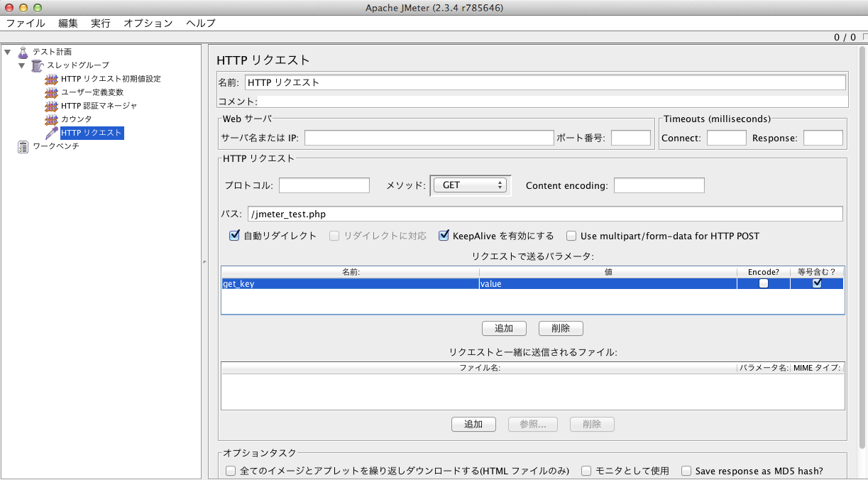This screenshot has height=480, width=868.
Task: Click 追加 button under request parameters
Action: click(x=503, y=328)
